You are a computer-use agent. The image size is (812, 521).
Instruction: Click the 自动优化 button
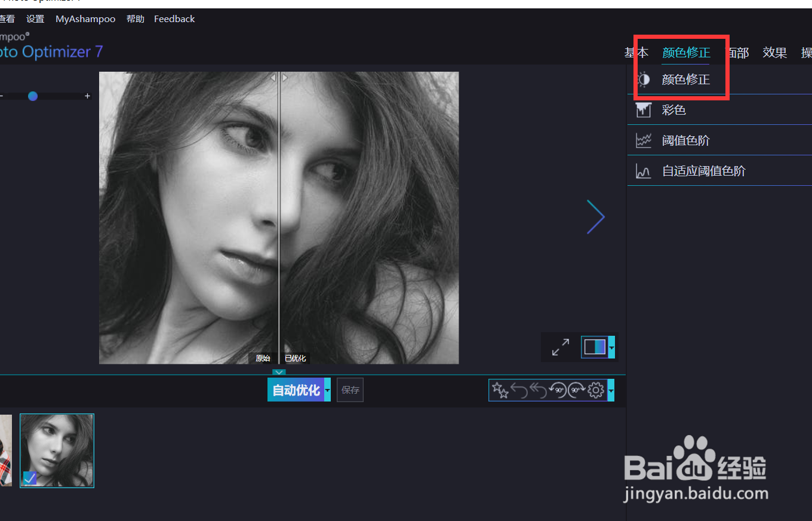click(x=296, y=390)
